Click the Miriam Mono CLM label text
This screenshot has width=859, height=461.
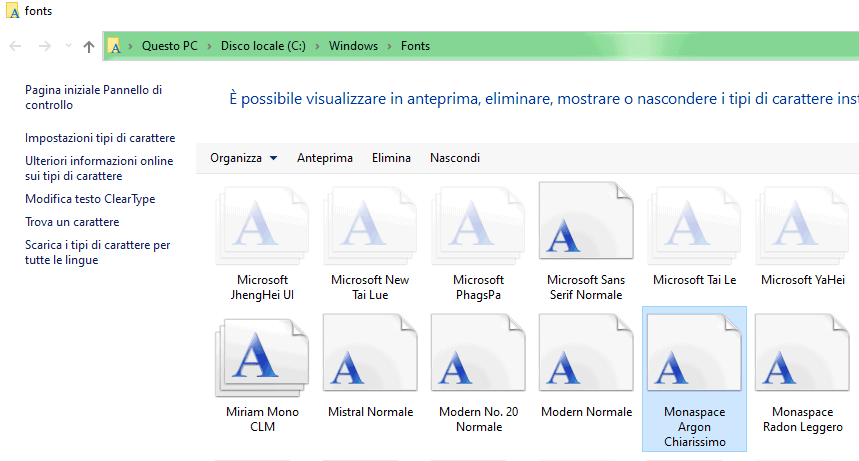(x=262, y=419)
